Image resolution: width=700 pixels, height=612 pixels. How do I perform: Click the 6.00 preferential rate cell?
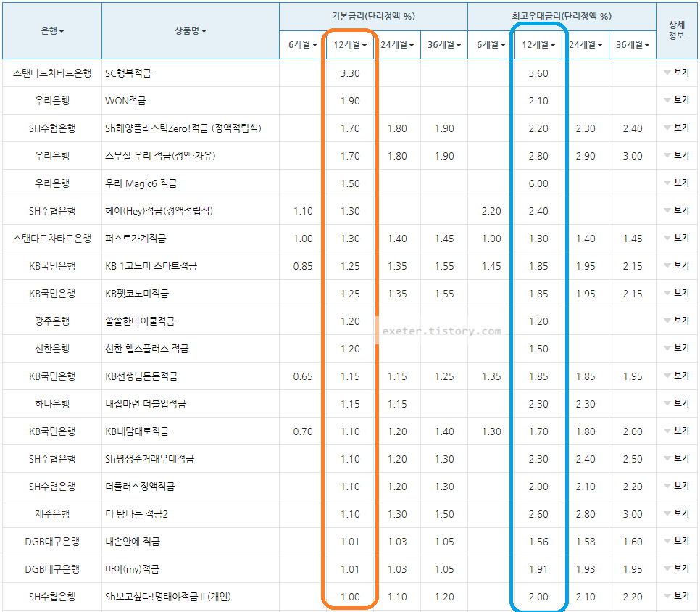coord(538,183)
